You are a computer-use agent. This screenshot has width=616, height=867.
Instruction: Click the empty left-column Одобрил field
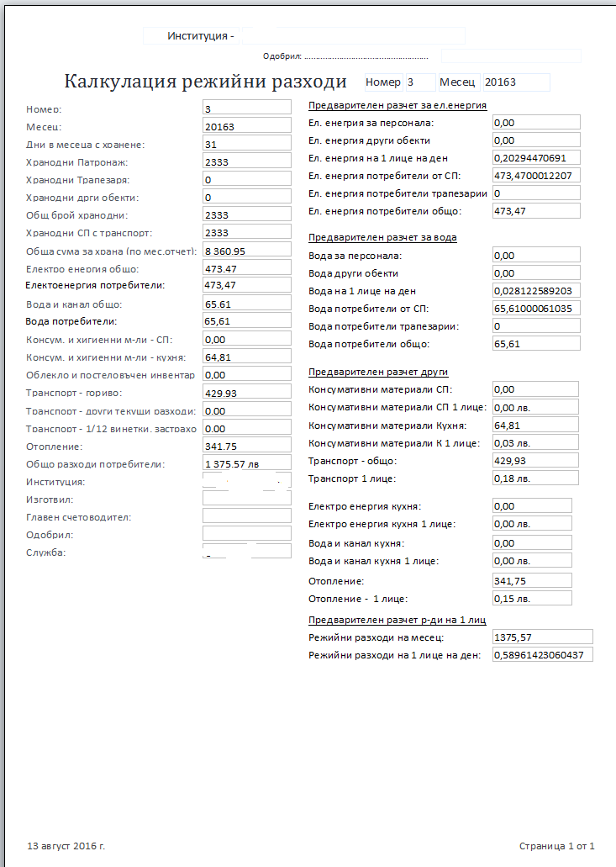247,534
